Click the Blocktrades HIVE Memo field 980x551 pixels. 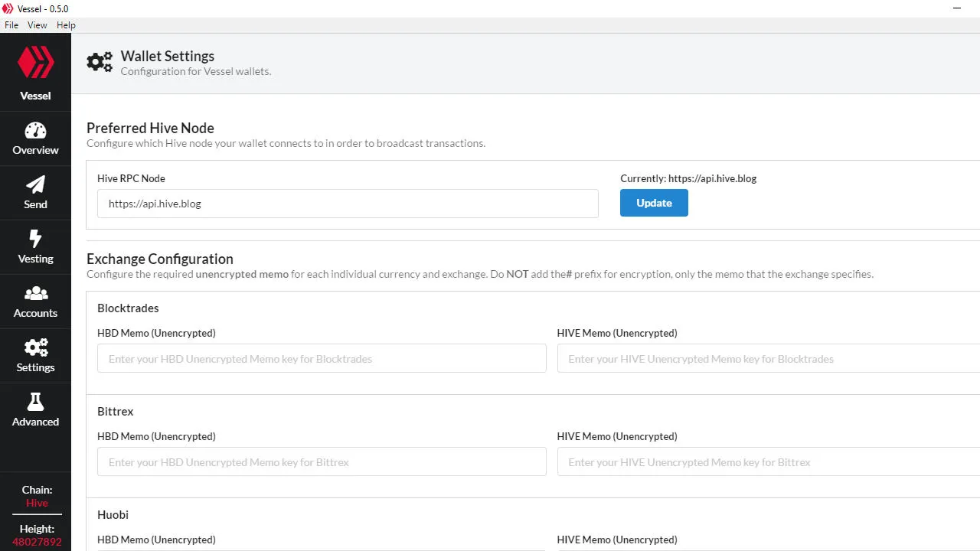769,358
